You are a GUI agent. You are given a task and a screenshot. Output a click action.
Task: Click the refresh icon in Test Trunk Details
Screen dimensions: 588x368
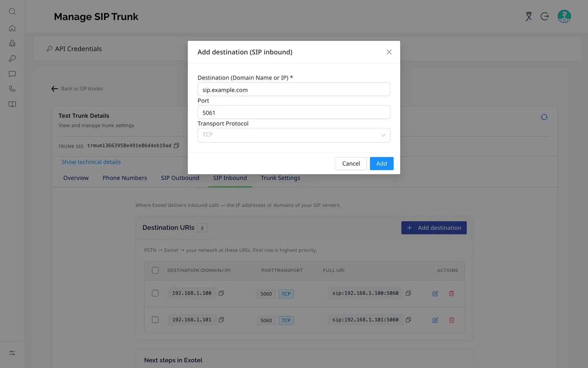pos(544,117)
